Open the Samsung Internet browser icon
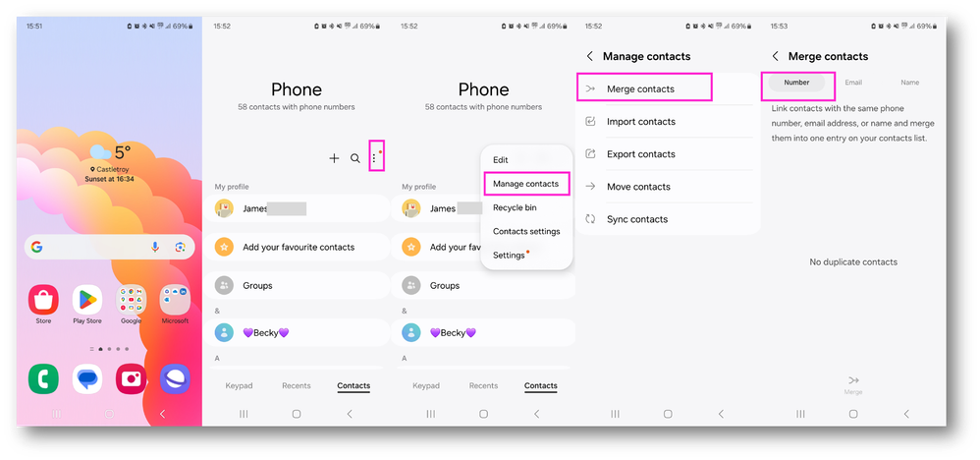980x460 pixels. click(x=175, y=379)
